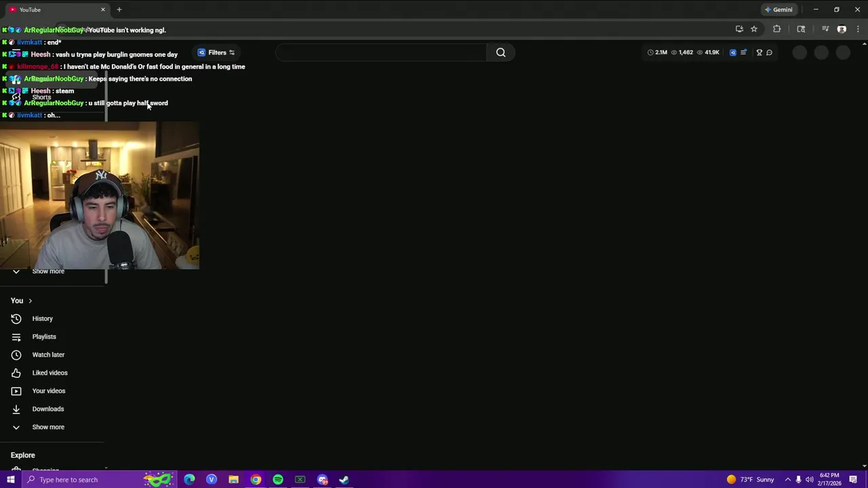The height and width of the screenshot is (488, 868).
Task: Open a new browser tab
Action: point(119,9)
